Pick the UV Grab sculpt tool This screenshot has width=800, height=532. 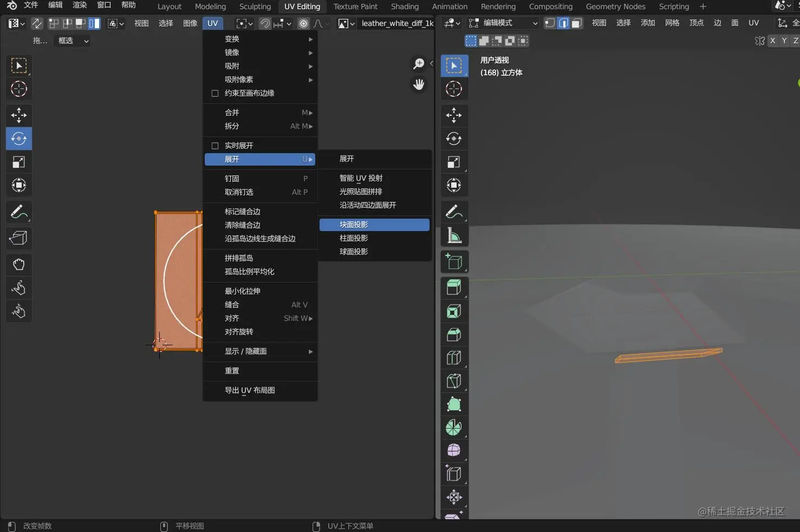(19, 265)
